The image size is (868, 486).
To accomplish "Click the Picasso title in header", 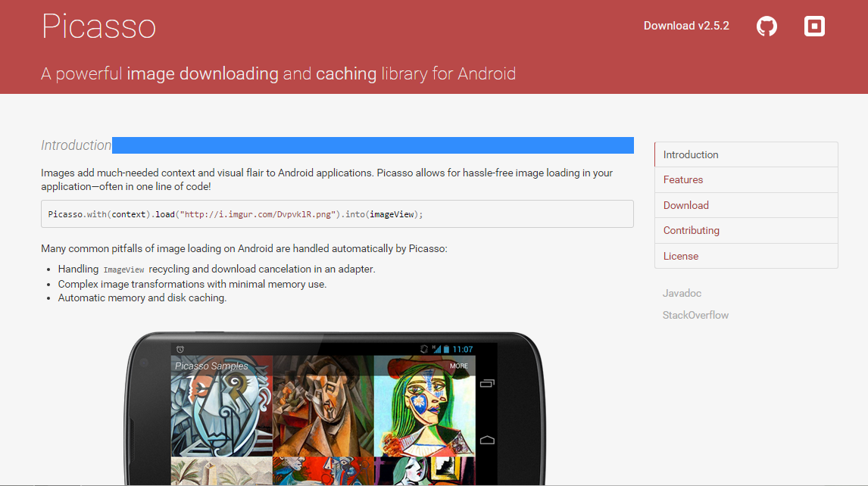I will coord(98,26).
